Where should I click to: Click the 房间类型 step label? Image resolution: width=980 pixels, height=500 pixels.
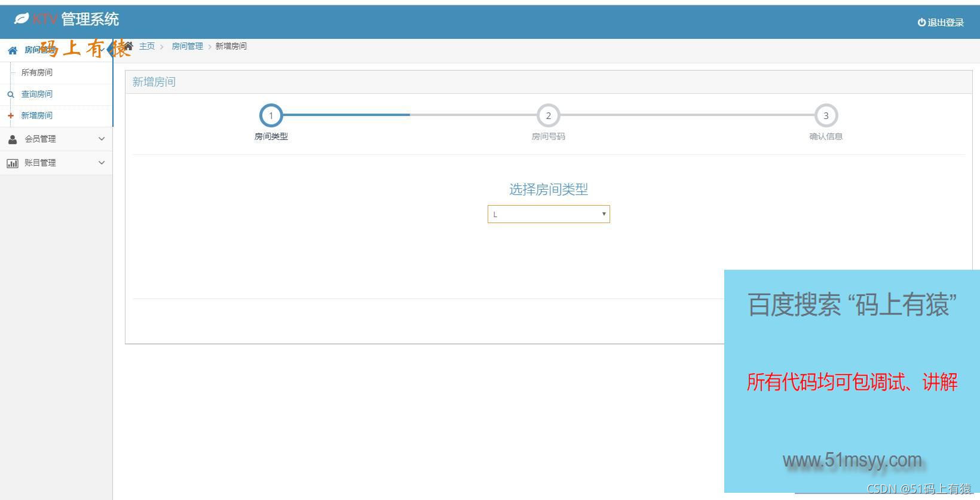tap(271, 136)
